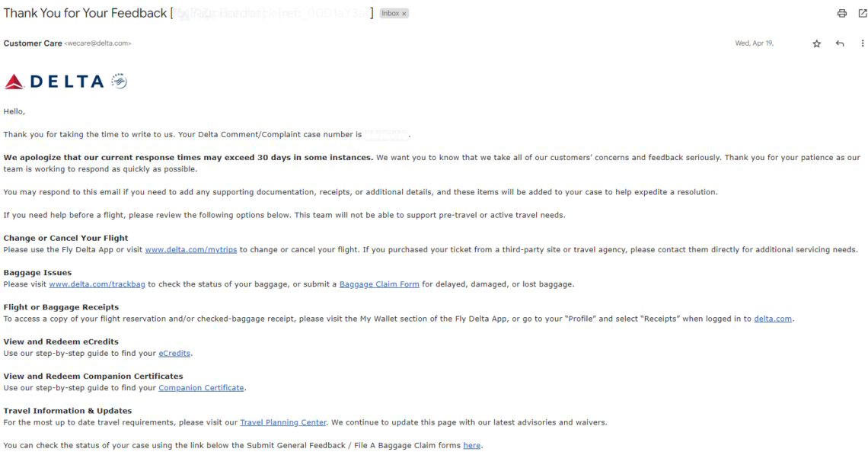Screen dimensions: 868x452
Task: Open the www.delta.com/trackbag link
Action: tap(97, 284)
